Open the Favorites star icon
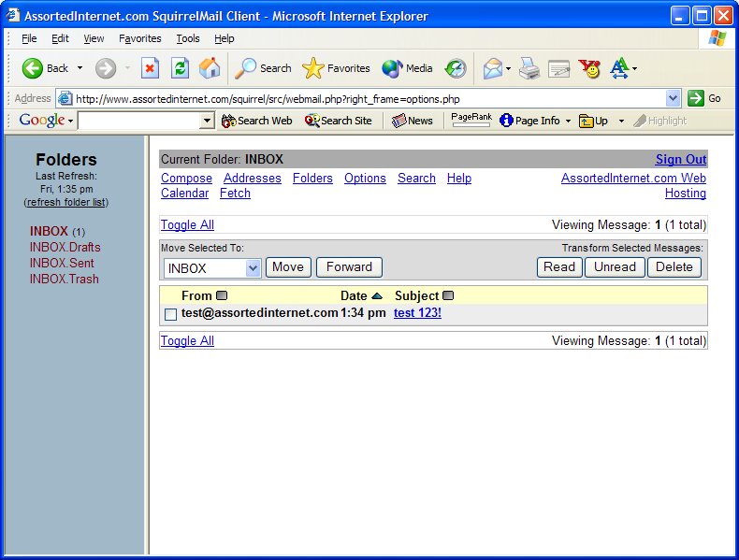This screenshot has width=739, height=560. [x=313, y=68]
